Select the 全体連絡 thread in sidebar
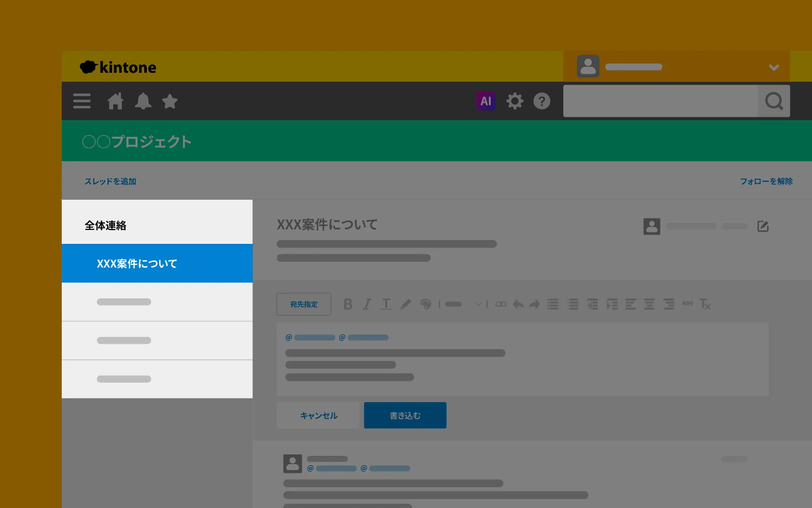This screenshot has height=508, width=812. coord(105,225)
